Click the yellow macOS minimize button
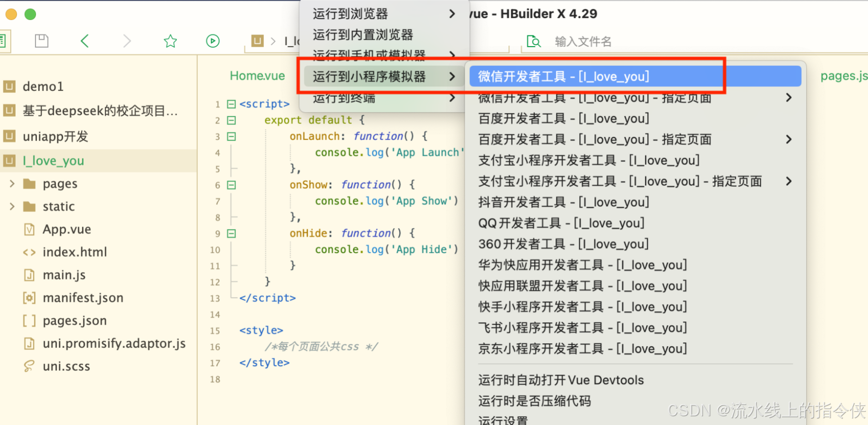The image size is (868, 425). (11, 14)
